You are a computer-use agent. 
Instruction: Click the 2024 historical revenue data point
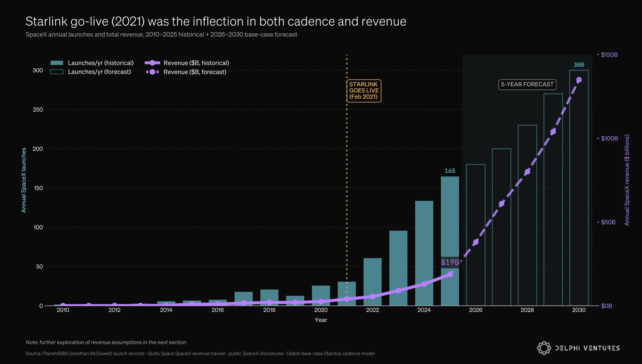tap(424, 284)
